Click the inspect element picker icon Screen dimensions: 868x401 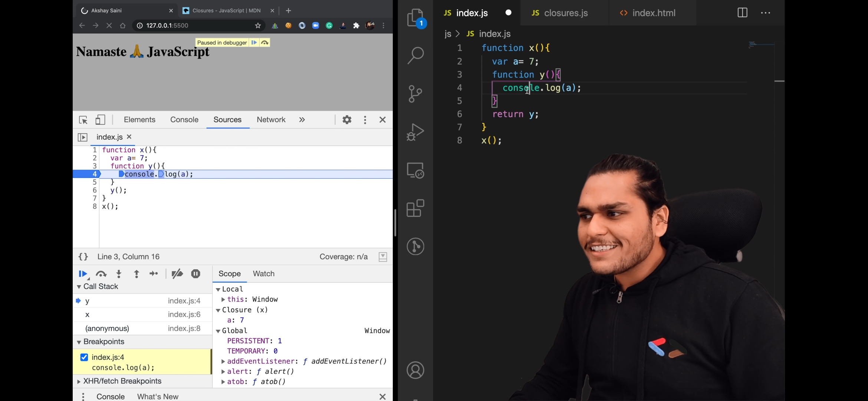[x=83, y=120]
